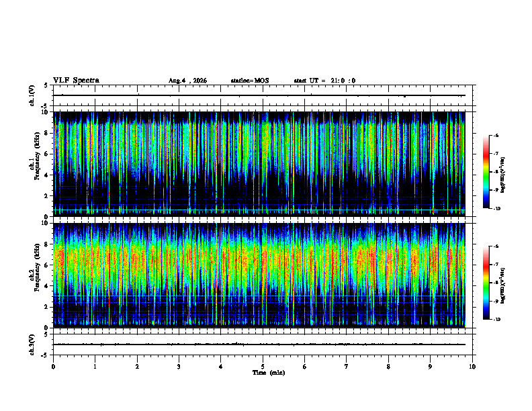
Task: Click the "-5" volt tick on the ch.3(V) axis
Action: pos(45,355)
